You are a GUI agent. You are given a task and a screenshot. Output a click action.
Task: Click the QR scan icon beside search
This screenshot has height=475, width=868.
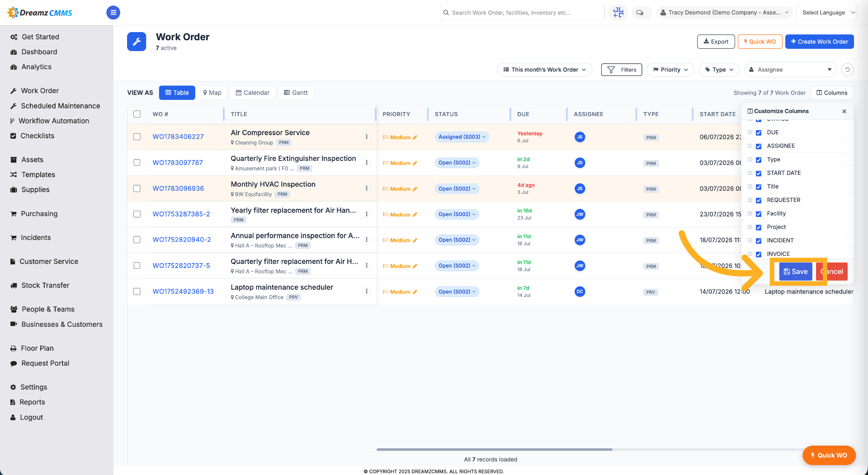click(x=618, y=13)
